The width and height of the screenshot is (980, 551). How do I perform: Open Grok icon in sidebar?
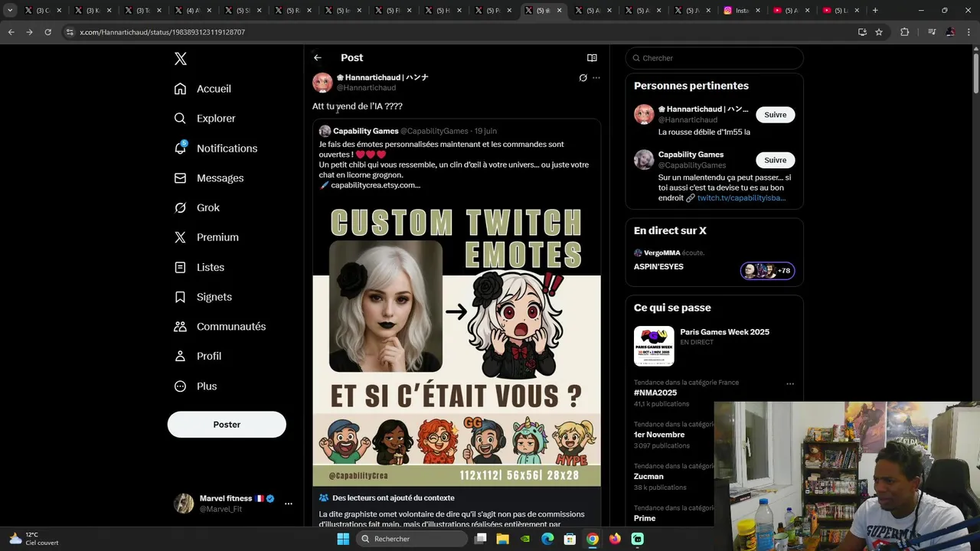click(180, 207)
